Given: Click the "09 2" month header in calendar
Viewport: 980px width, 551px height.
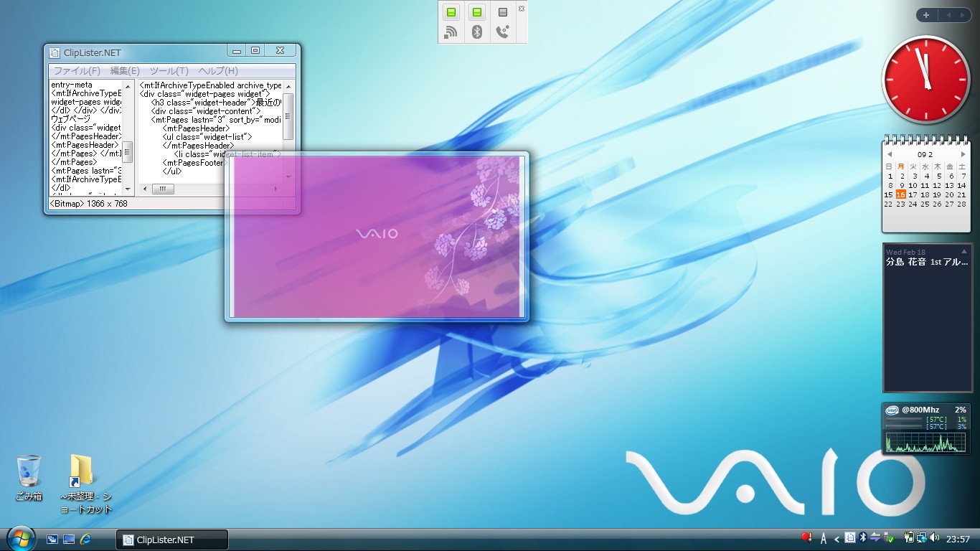Looking at the screenshot, I should tap(925, 154).
